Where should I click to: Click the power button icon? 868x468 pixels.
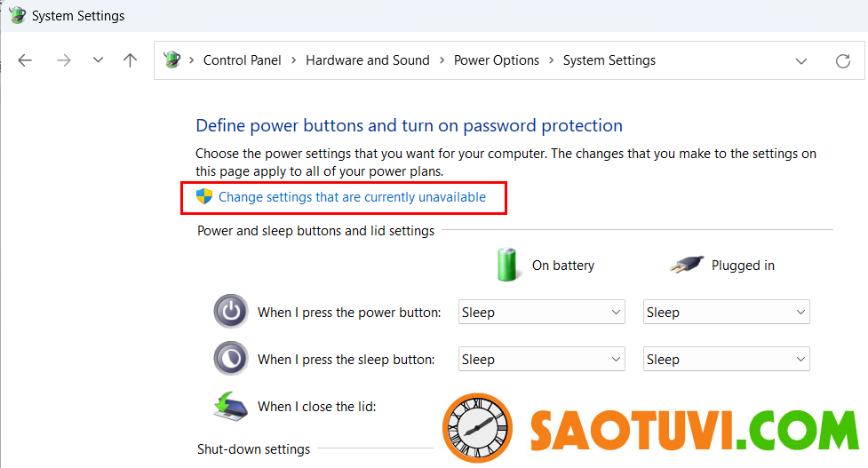[x=231, y=312]
